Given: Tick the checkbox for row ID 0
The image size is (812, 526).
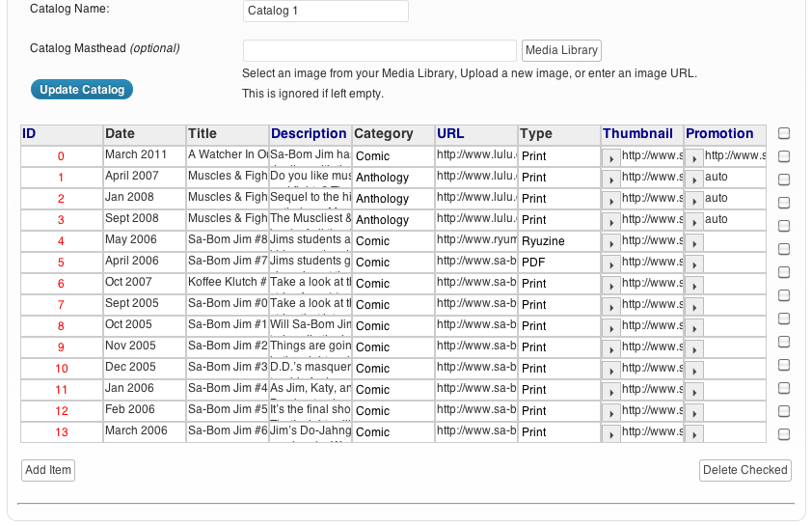Looking at the screenshot, I should pos(784,156).
